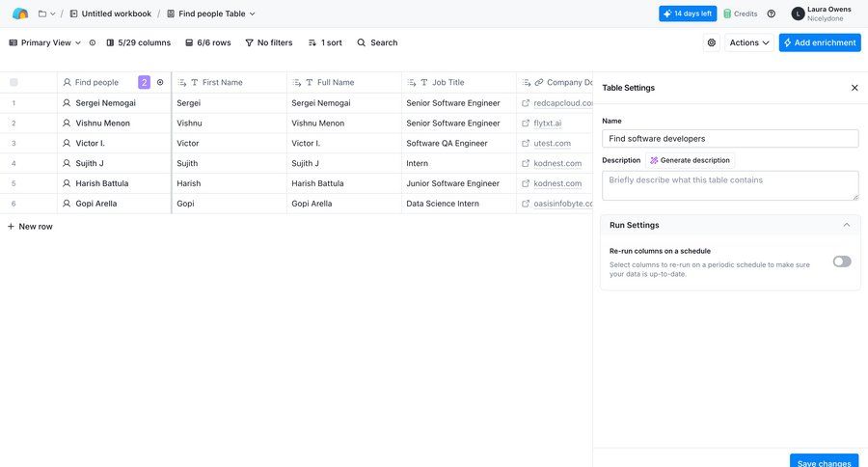Select Find people cell Victor I.
The width and height of the screenshot is (868, 467).
click(114, 144)
